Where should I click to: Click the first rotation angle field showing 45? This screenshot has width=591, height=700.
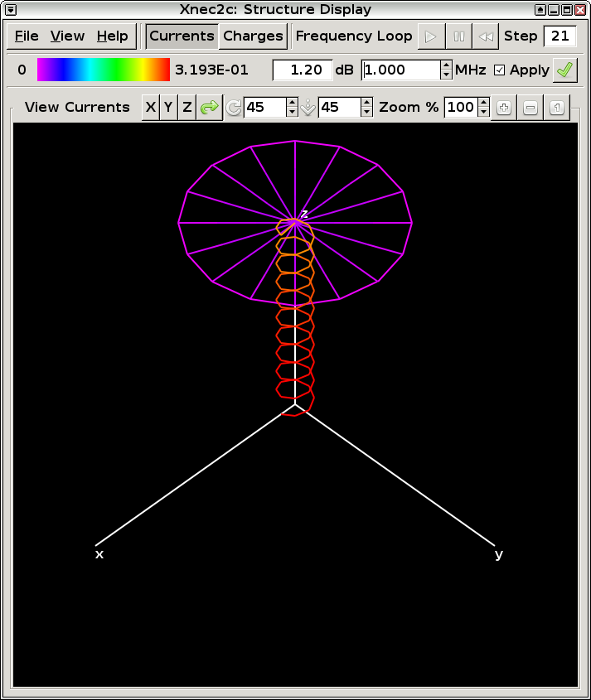click(265, 108)
